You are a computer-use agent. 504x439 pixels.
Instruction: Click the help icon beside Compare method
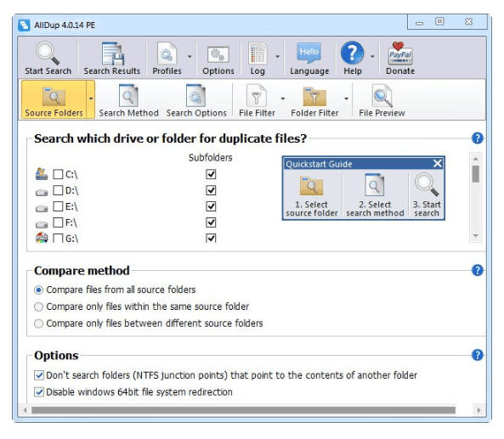point(478,270)
